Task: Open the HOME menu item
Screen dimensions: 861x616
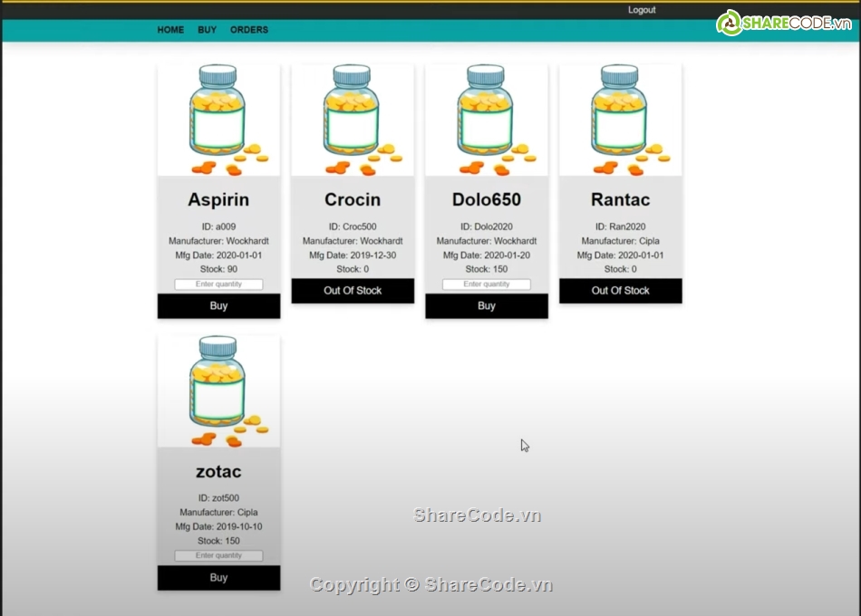Action: point(170,30)
